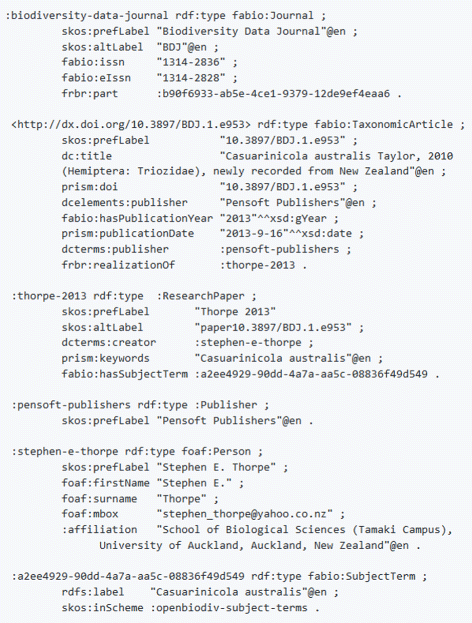472x623 pixels.
Task: Click the dc:title property name
Action: tap(87, 156)
